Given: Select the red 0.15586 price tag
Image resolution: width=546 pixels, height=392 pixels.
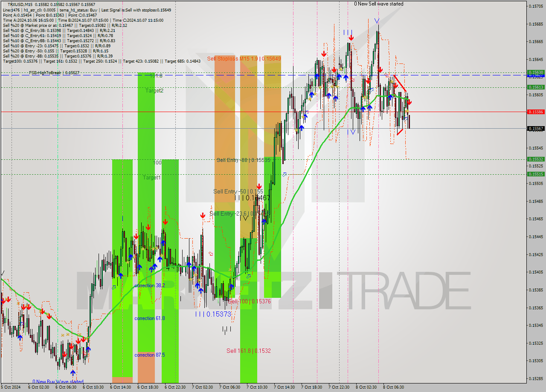Looking at the screenshot, I should pyautogui.click(x=536, y=112).
